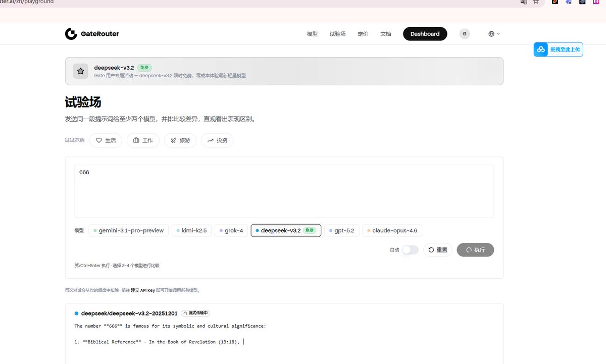Click the Baidu cloud upload icon

pyautogui.click(x=541, y=49)
